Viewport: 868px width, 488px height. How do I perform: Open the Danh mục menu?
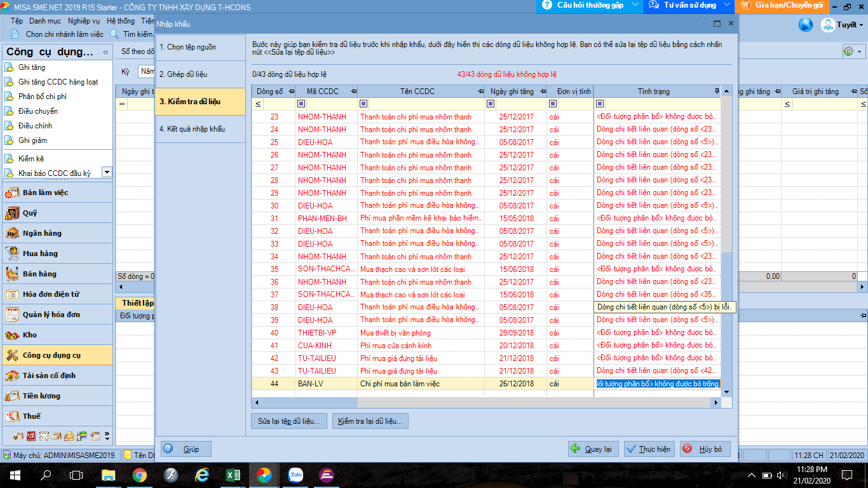tap(44, 21)
